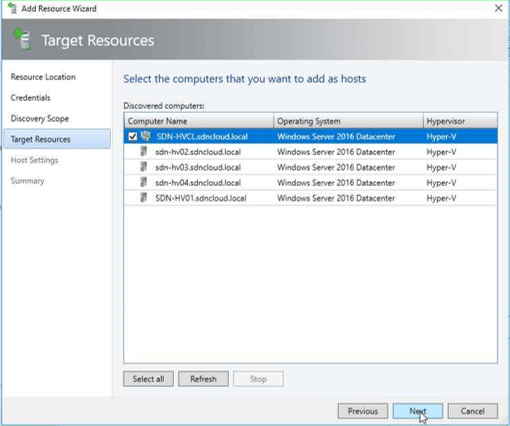Select sdn-hv02.sdncloud.local computer name
510x426 pixels.
click(x=198, y=152)
